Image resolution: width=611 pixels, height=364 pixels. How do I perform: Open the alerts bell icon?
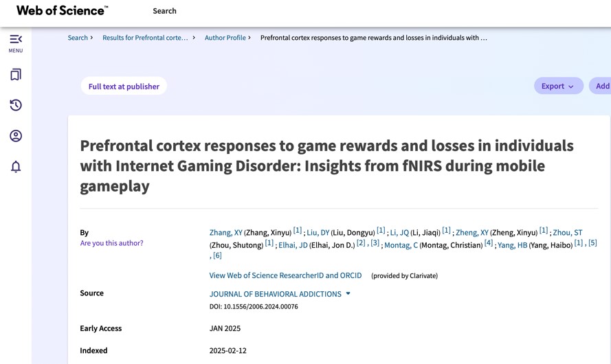pos(16,167)
